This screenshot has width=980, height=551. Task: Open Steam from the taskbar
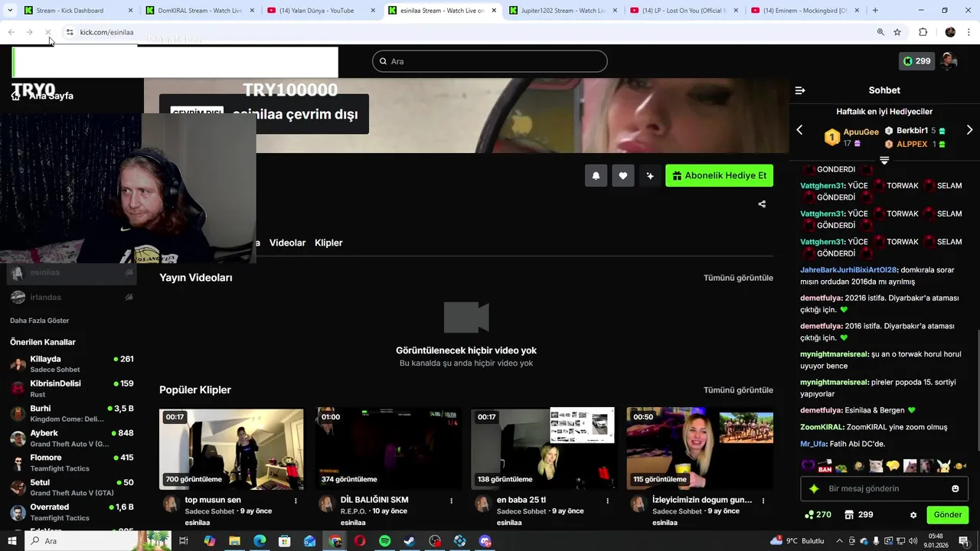pyautogui.click(x=410, y=541)
